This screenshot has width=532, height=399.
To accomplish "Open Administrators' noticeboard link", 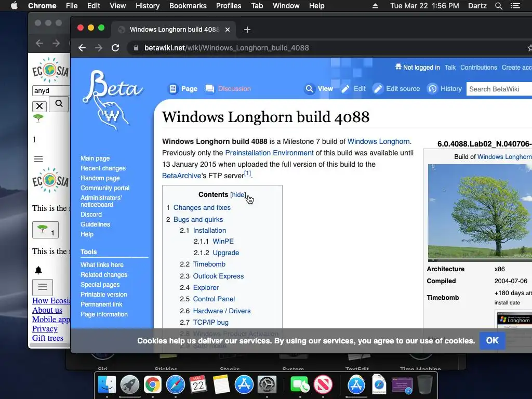I will tap(101, 201).
